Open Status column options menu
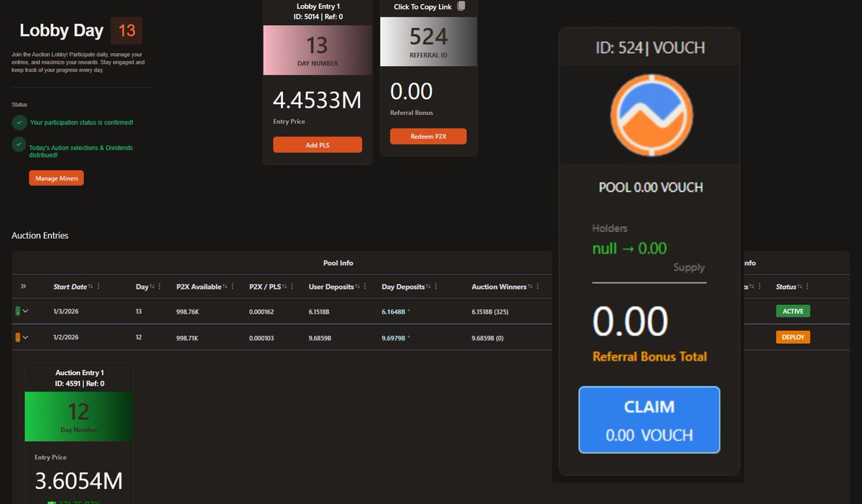Image resolution: width=862 pixels, height=504 pixels. pos(807,286)
